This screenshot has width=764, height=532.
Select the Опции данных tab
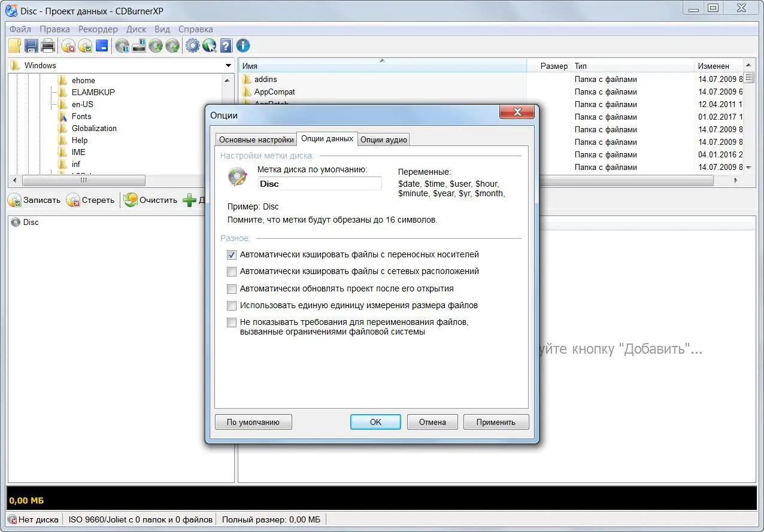tap(328, 139)
